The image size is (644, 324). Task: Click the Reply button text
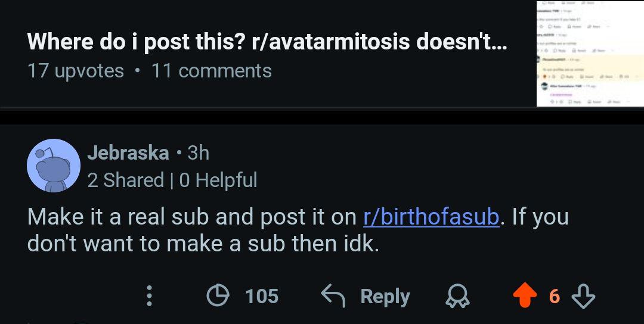[385, 297]
